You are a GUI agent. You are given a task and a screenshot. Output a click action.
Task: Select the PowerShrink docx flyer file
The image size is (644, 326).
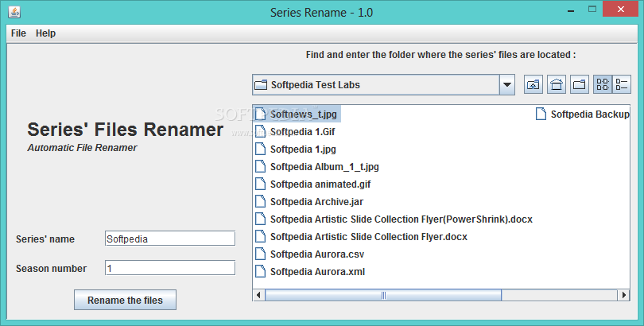pos(394,219)
